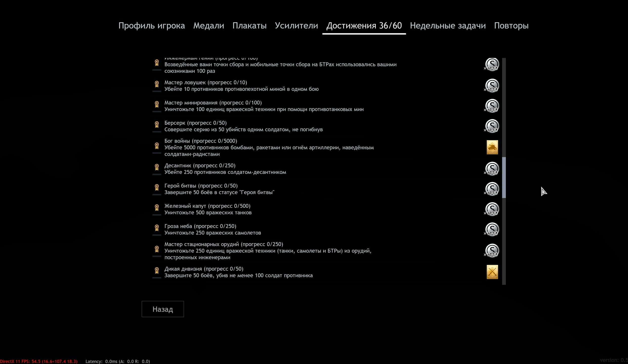Click silver coin reward for Мастер ловушек

492,86
